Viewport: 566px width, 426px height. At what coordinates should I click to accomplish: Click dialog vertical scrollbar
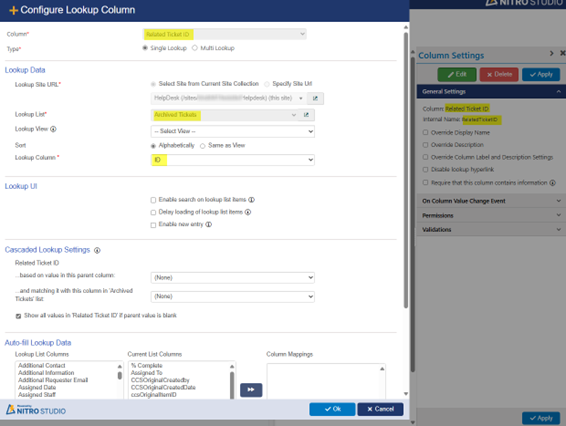(406, 170)
